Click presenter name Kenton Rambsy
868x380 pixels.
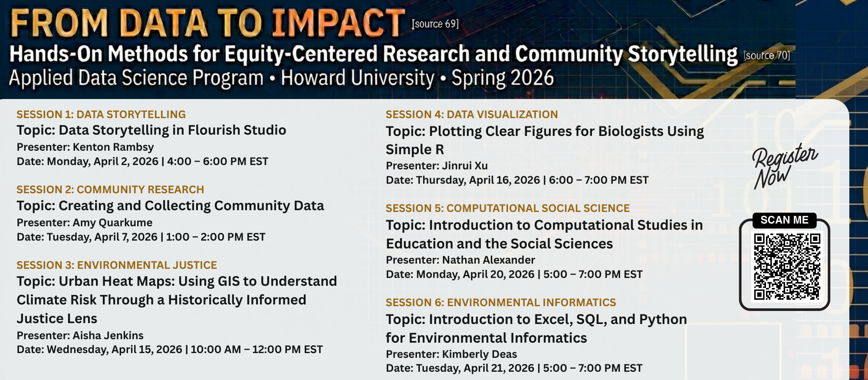pyautogui.click(x=113, y=147)
